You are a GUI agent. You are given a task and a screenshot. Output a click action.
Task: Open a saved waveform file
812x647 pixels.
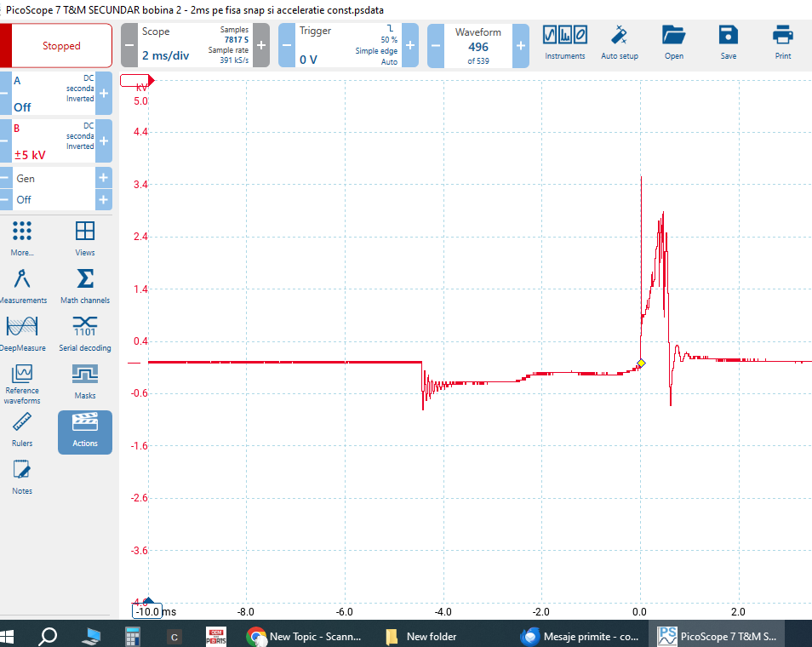[x=673, y=42]
